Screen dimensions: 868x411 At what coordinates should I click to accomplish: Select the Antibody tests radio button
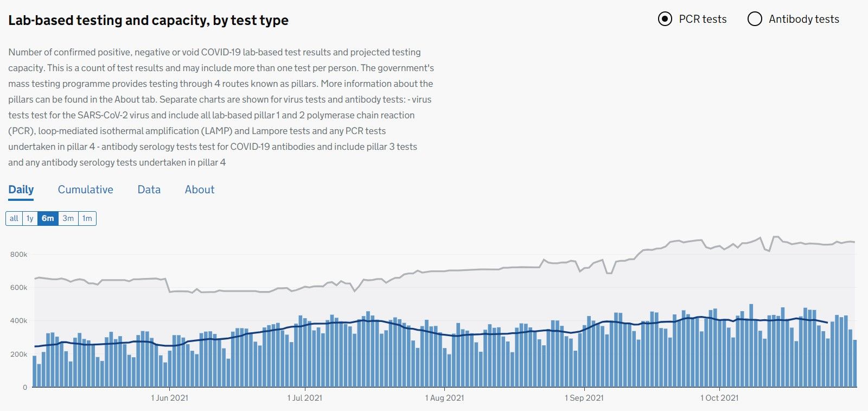click(755, 19)
